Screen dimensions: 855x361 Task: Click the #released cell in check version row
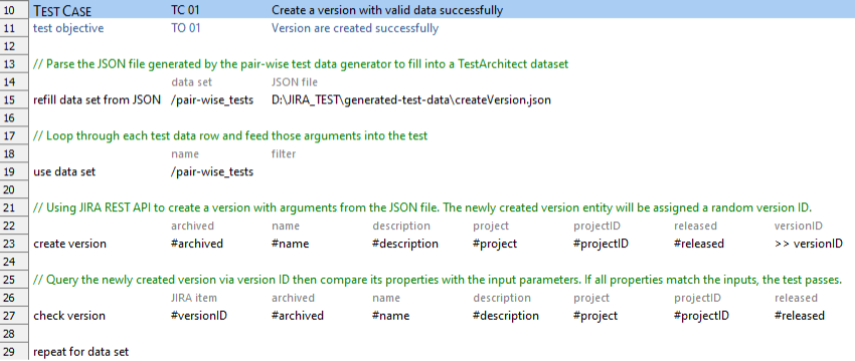coord(799,316)
